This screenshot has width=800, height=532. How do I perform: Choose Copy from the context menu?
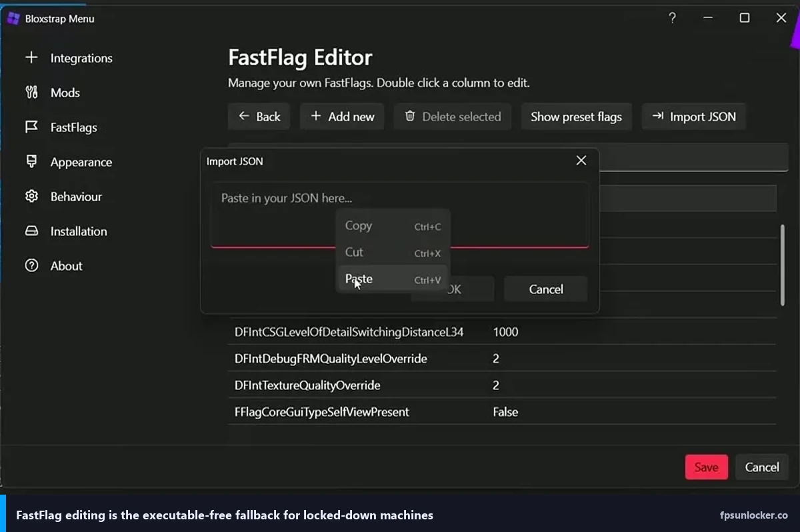coord(393,226)
